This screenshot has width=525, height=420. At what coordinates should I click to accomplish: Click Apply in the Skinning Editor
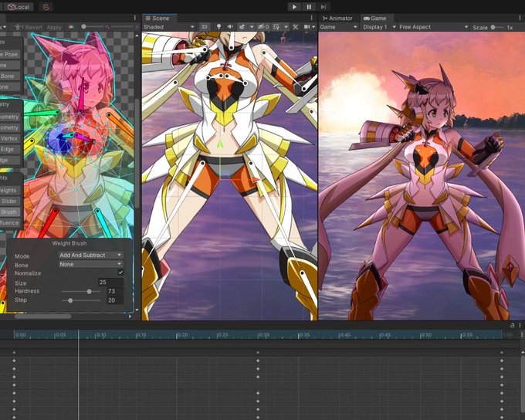(x=54, y=28)
